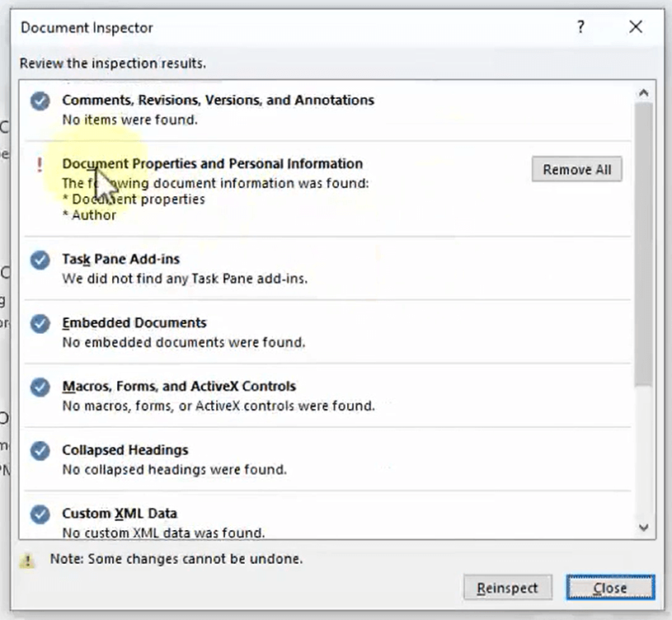
Task: Click checkmark icon for Macros, Forms, and ActiveX
Action: coord(40,387)
